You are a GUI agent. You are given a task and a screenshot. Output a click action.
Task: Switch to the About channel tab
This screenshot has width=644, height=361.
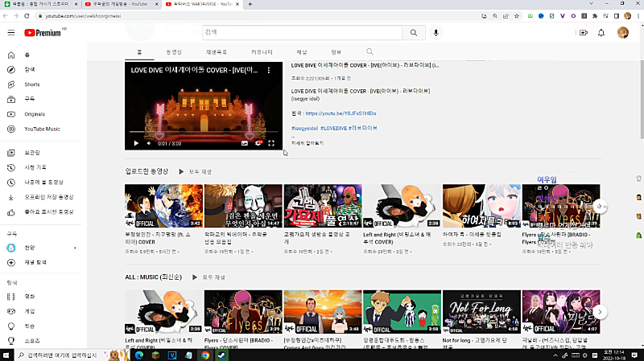[x=336, y=52]
